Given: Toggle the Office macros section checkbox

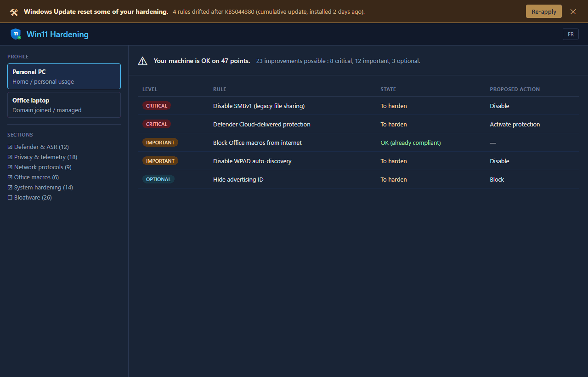Looking at the screenshot, I should pos(10,177).
